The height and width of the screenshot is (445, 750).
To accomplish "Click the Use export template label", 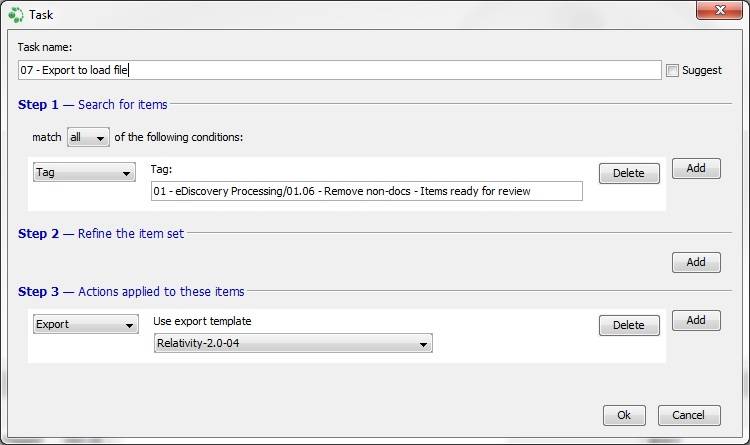I will click(202, 321).
